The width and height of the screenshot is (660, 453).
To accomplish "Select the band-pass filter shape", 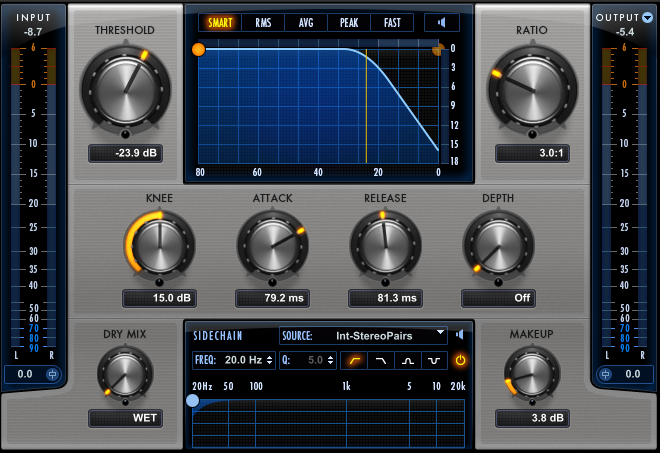I will (407, 361).
